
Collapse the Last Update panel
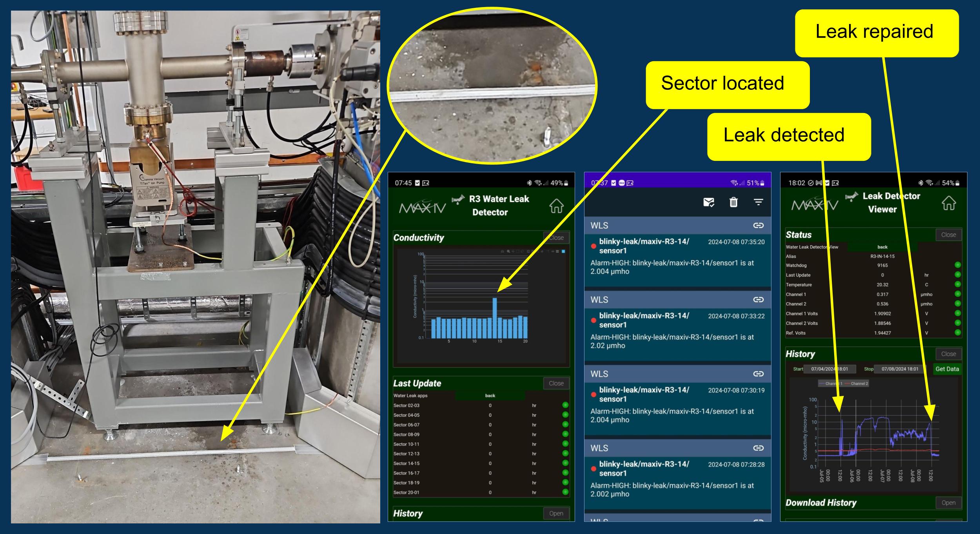click(x=556, y=383)
